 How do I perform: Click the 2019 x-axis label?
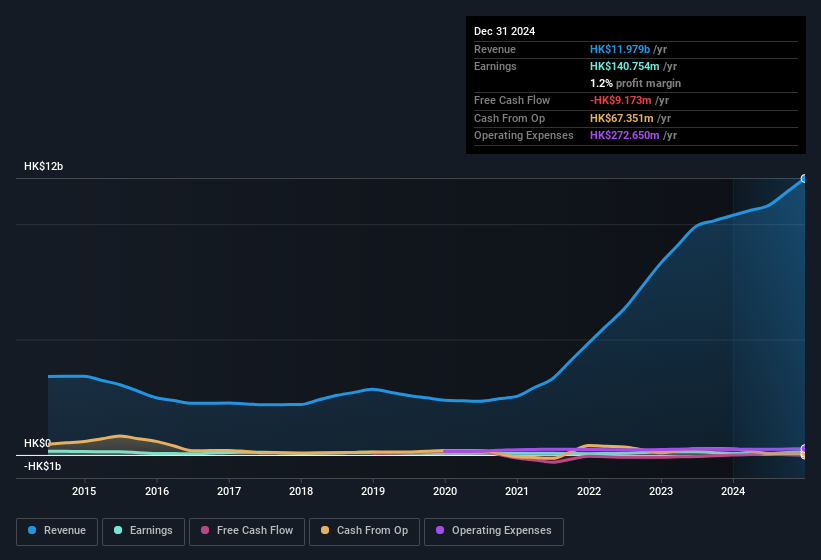[373, 491]
